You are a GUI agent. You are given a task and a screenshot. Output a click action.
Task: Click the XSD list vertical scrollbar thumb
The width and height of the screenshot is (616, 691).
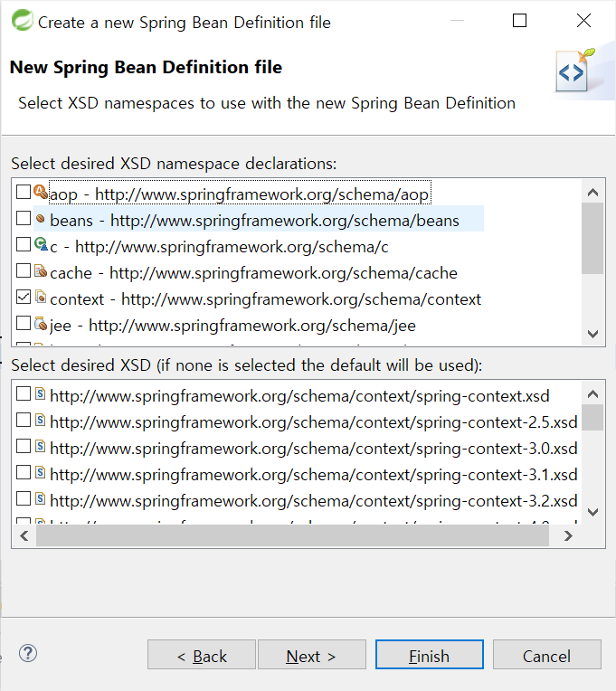point(592,417)
